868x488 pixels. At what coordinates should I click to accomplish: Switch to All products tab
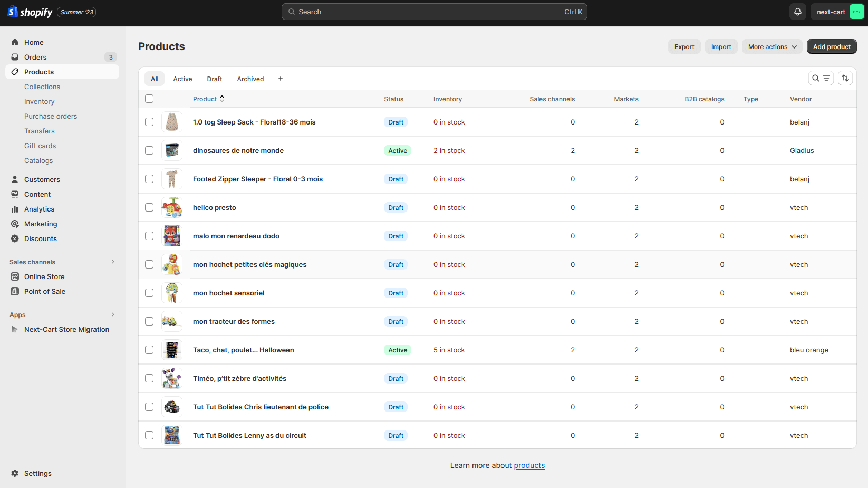click(x=155, y=79)
